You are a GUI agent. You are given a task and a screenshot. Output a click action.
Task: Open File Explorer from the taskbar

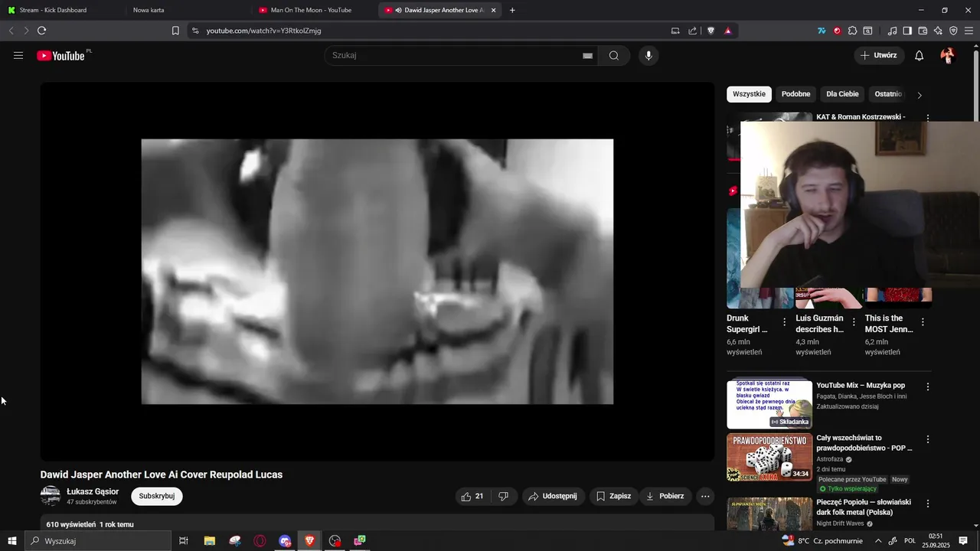pos(210,541)
